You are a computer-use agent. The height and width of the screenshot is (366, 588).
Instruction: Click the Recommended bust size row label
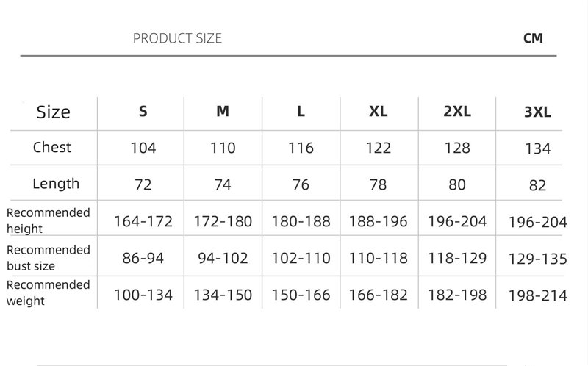49,257
